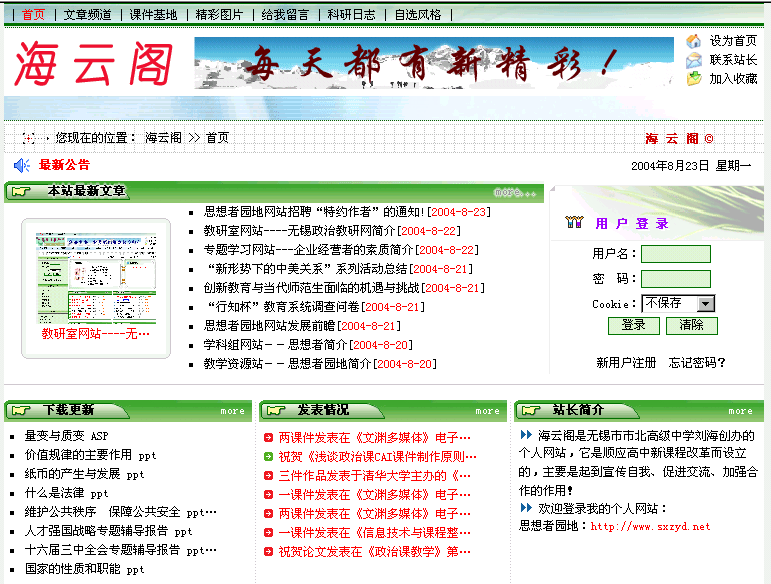Go to 精彩图片 in the top navigation

pos(219,15)
